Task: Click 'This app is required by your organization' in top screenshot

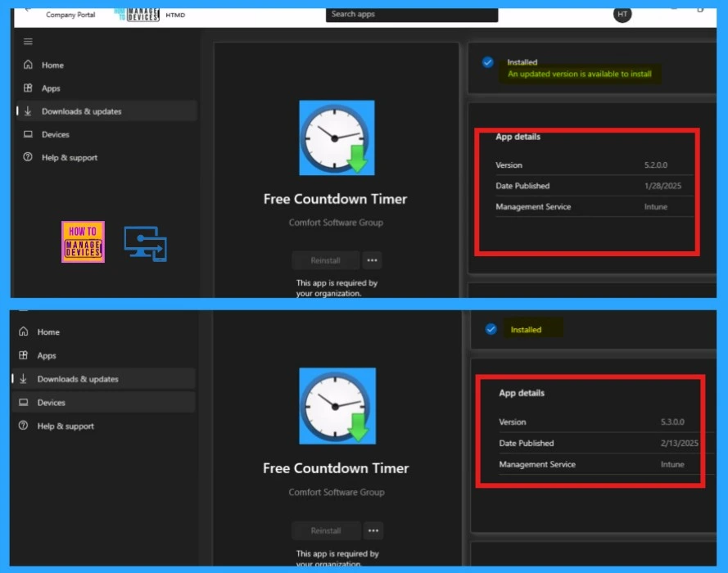Action: click(337, 288)
